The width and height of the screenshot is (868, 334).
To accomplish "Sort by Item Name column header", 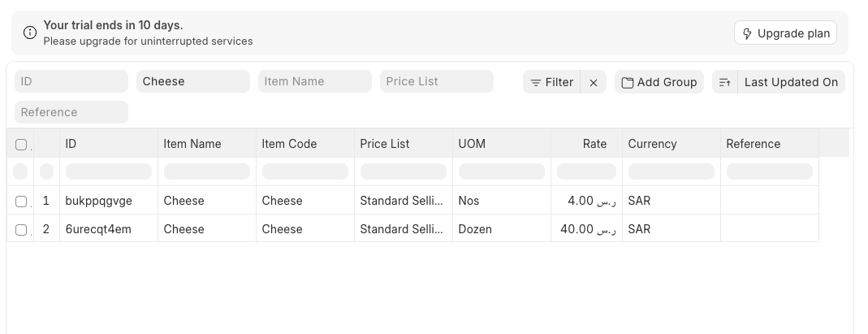I will pos(192,144).
